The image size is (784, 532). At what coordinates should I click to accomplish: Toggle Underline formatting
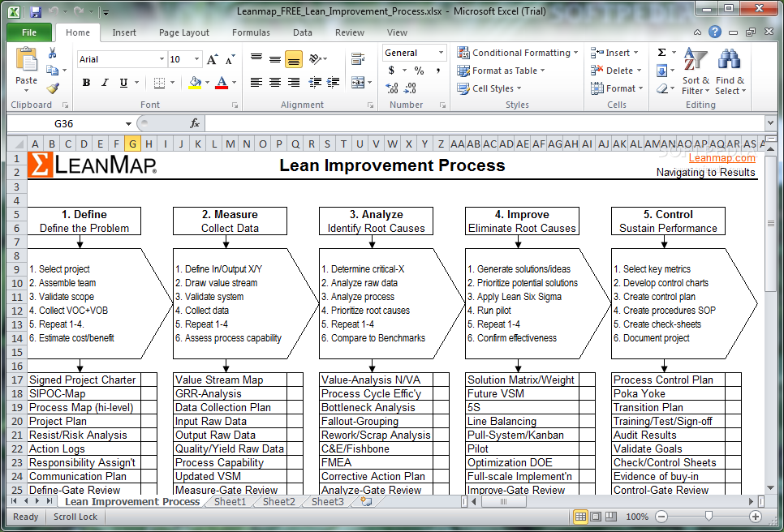tap(123, 83)
